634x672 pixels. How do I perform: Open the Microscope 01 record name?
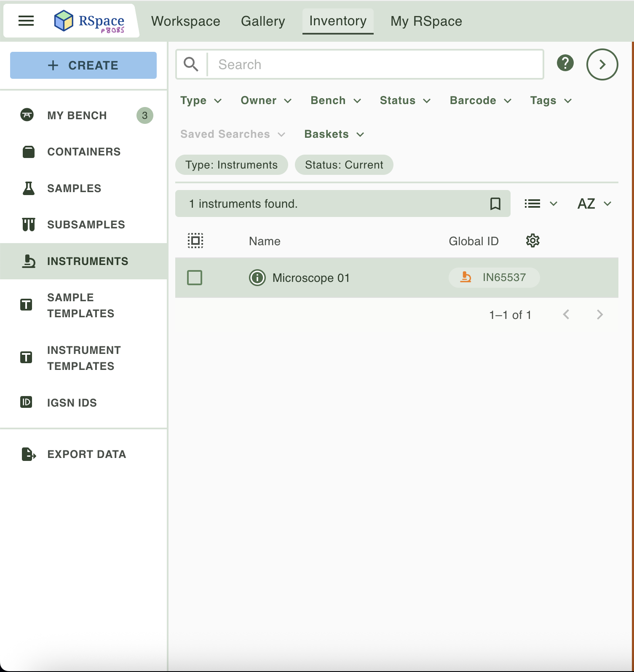311,278
